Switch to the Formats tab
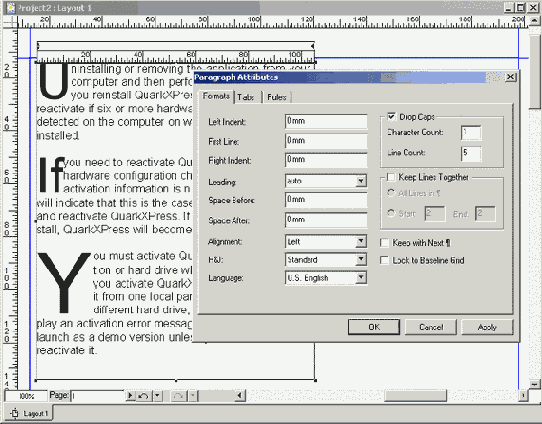Screen dimensions: 542x424 pyautogui.click(x=216, y=96)
